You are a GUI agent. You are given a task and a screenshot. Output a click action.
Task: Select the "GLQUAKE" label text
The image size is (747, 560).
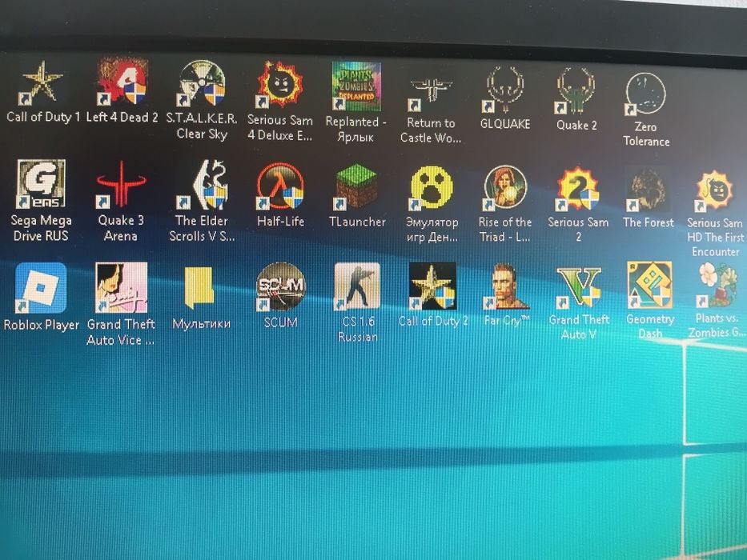click(505, 124)
